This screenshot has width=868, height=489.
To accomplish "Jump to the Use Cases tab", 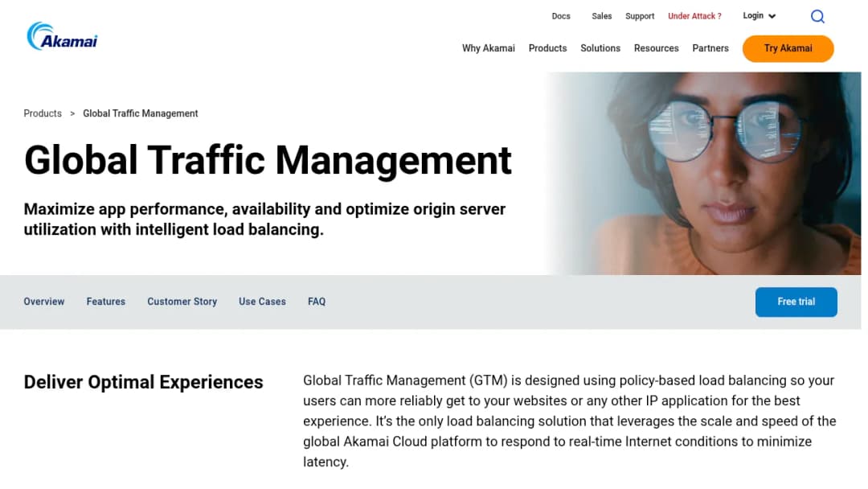I will (x=262, y=302).
